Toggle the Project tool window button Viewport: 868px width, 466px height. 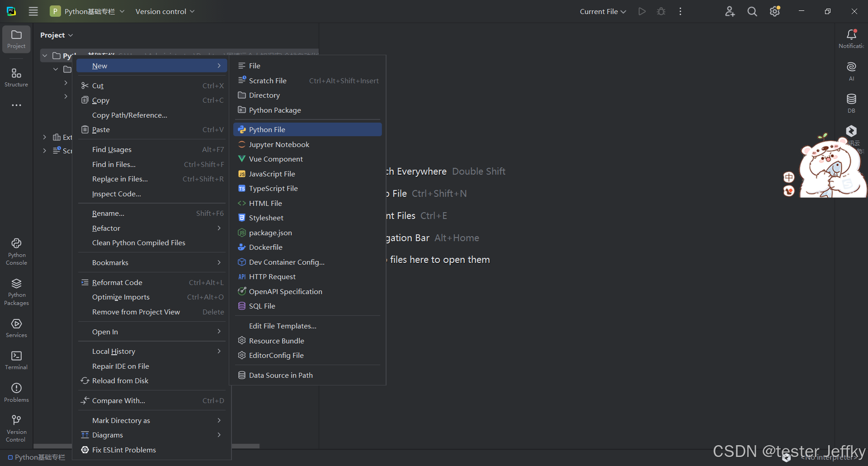[16, 39]
